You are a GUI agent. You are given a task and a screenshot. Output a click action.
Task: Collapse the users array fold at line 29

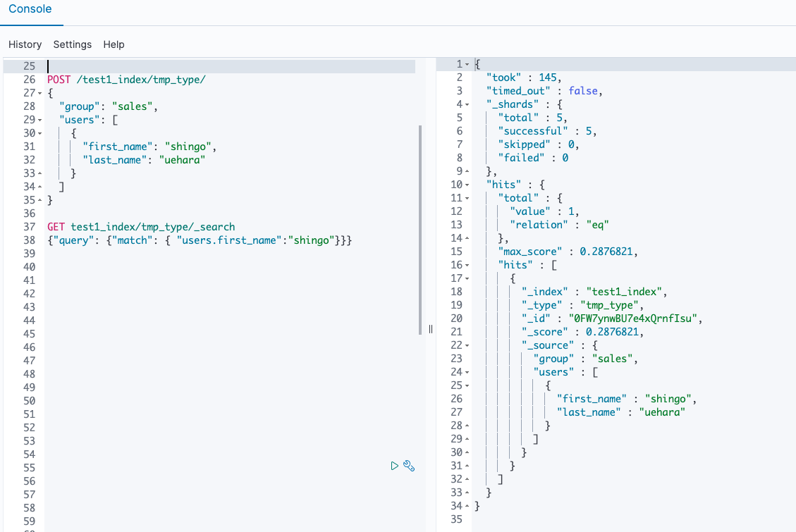(x=40, y=120)
